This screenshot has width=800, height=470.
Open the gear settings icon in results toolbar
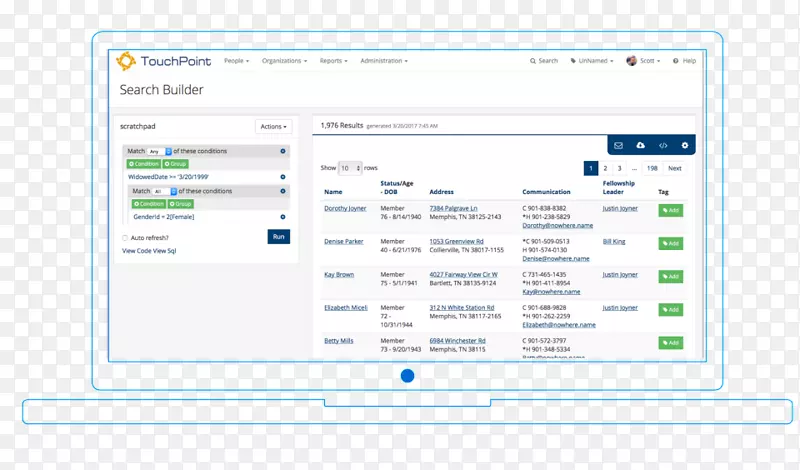tap(685, 146)
